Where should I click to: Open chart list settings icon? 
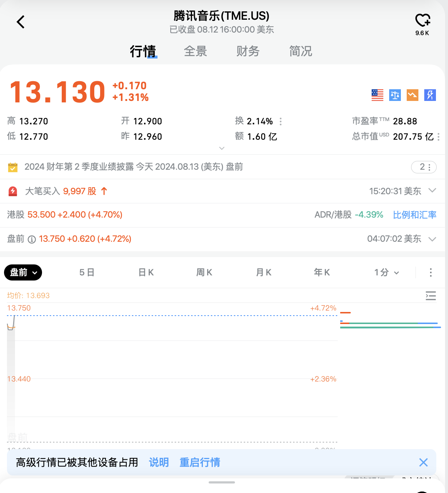click(431, 296)
